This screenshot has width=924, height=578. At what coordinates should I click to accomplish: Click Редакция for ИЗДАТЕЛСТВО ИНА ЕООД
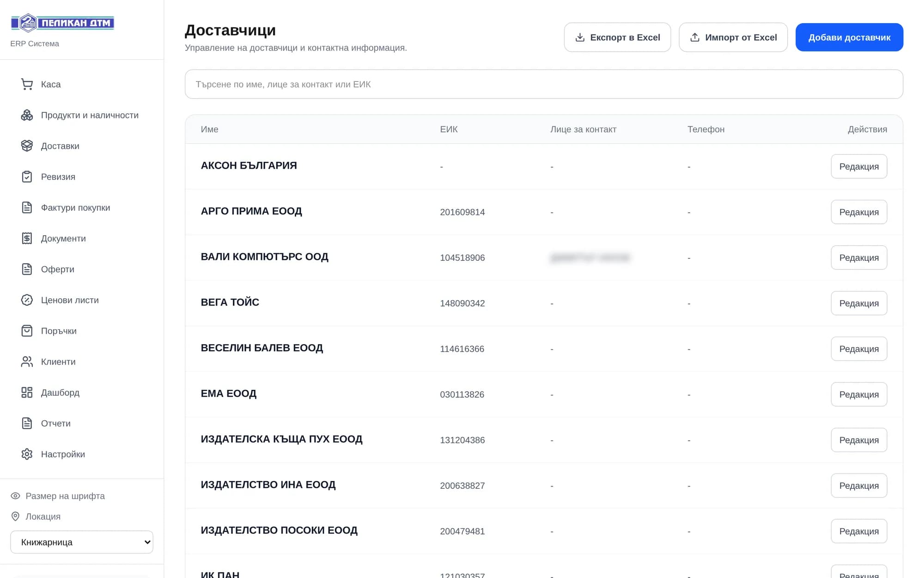[x=859, y=486]
